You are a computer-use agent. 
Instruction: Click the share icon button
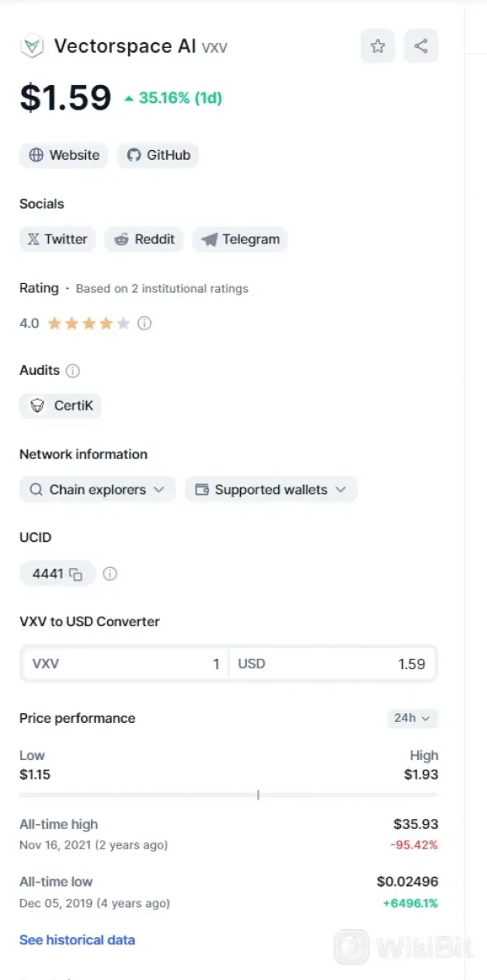point(420,46)
